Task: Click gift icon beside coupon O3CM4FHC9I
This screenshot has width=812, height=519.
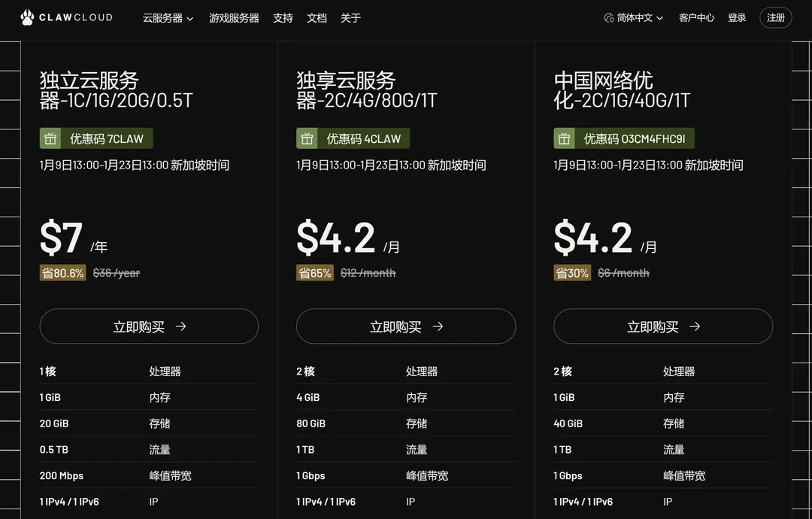Action: (564, 138)
